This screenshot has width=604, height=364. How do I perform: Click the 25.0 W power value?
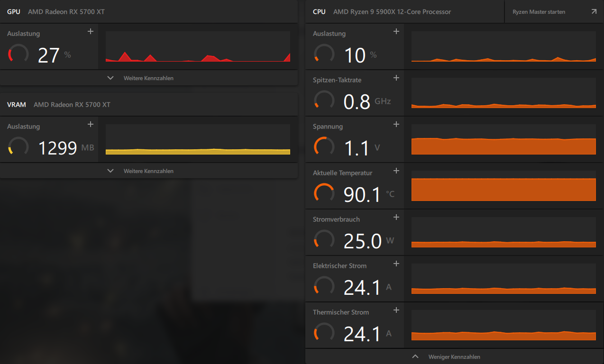tap(369, 241)
